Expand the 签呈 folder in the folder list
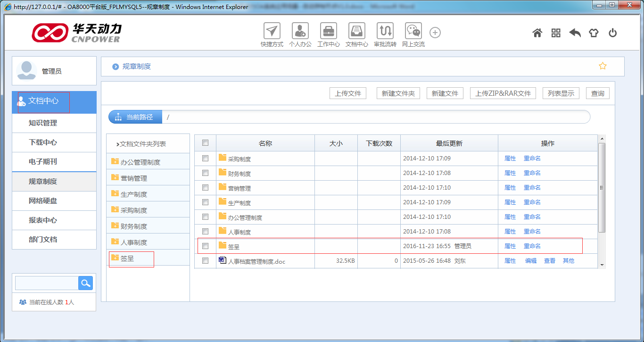This screenshot has height=342, width=644. pyautogui.click(x=128, y=259)
